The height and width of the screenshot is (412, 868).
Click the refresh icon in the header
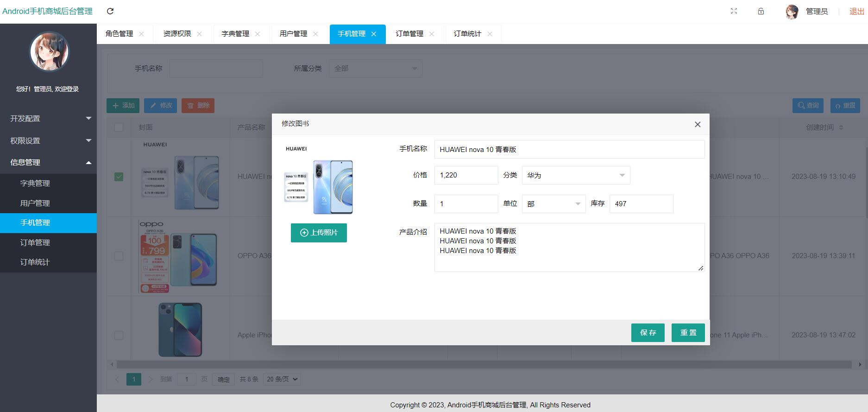coord(110,11)
